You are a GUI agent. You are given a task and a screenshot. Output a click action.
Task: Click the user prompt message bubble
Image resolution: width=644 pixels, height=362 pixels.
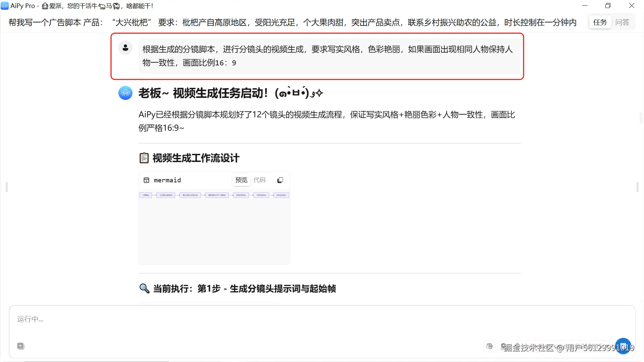tap(329, 56)
